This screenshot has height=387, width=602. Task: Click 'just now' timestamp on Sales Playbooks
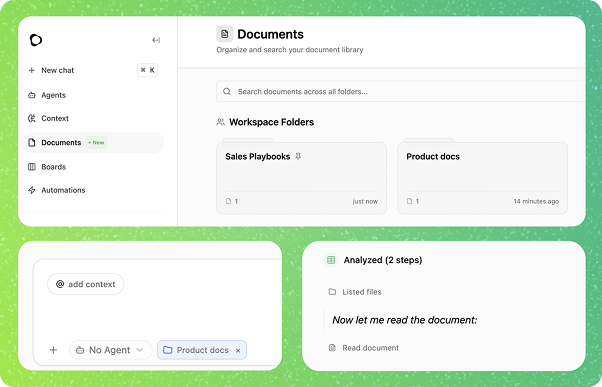pos(365,201)
